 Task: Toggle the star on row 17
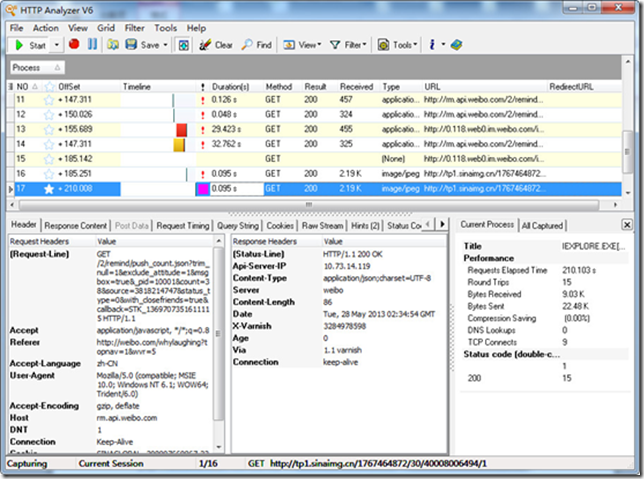pos(48,188)
